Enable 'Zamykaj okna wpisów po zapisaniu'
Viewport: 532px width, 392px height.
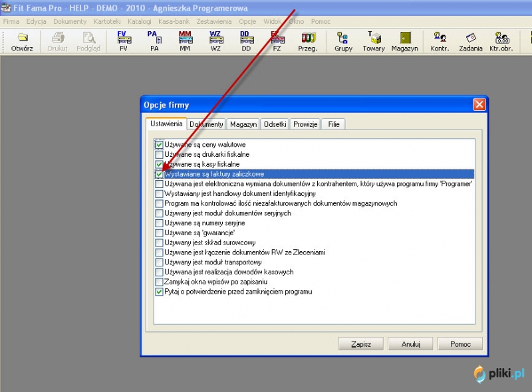(159, 282)
